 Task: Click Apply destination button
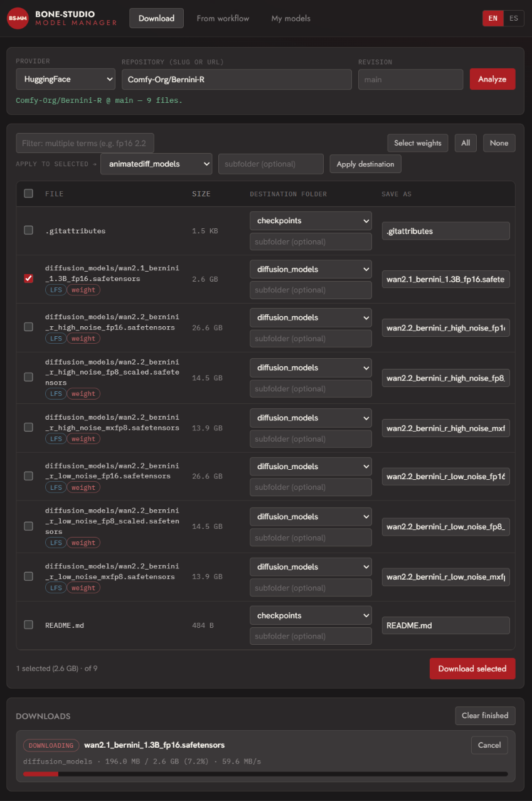(366, 164)
